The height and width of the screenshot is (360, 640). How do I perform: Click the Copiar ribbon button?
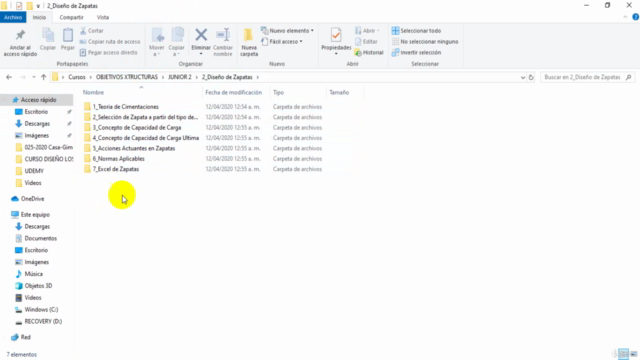[x=48, y=40]
